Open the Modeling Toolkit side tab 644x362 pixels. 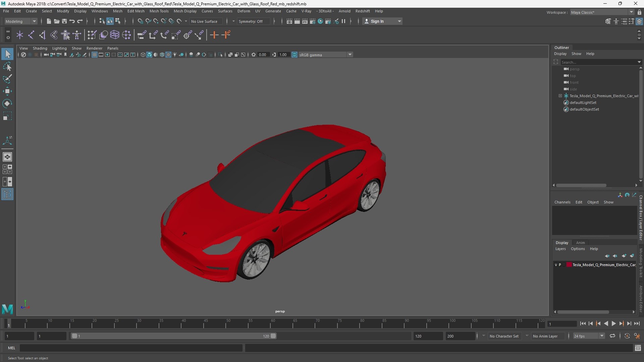[641, 263]
